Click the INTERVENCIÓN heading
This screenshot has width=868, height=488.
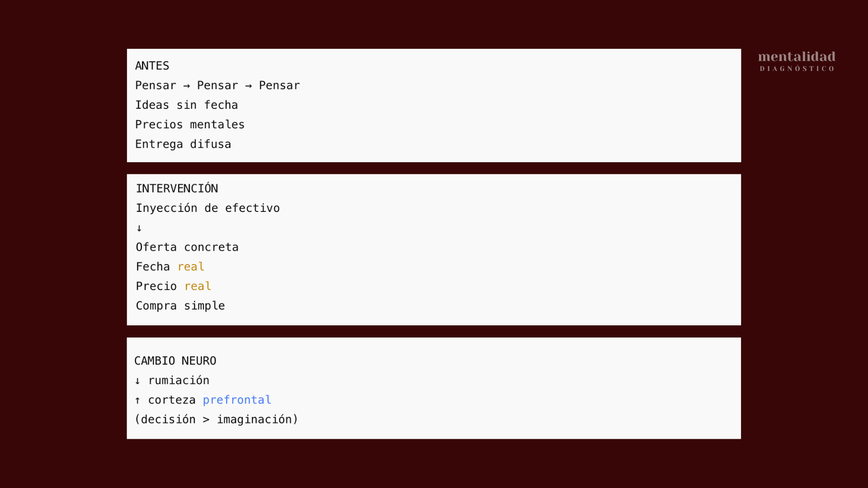coord(177,188)
